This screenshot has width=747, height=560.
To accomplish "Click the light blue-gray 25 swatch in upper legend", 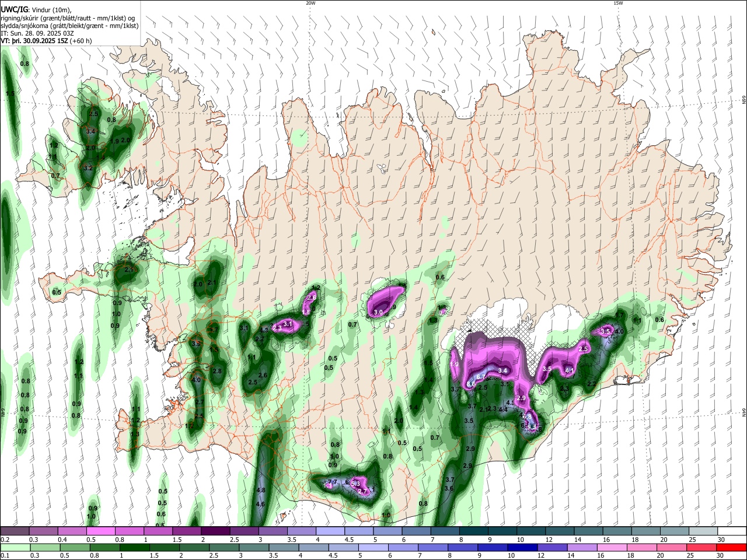I will (704, 531).
